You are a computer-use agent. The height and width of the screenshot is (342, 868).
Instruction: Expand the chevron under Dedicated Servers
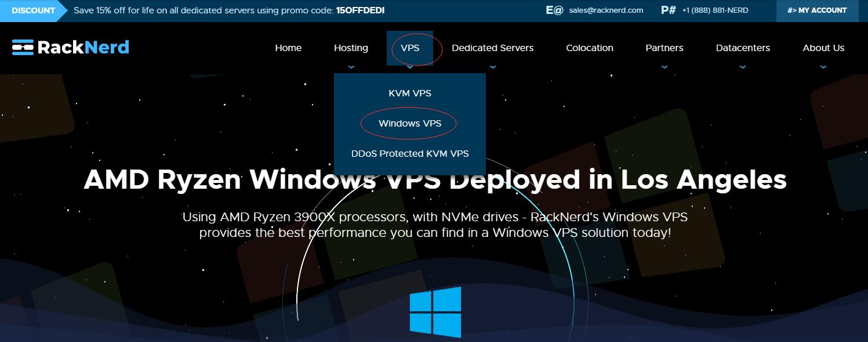tap(492, 67)
